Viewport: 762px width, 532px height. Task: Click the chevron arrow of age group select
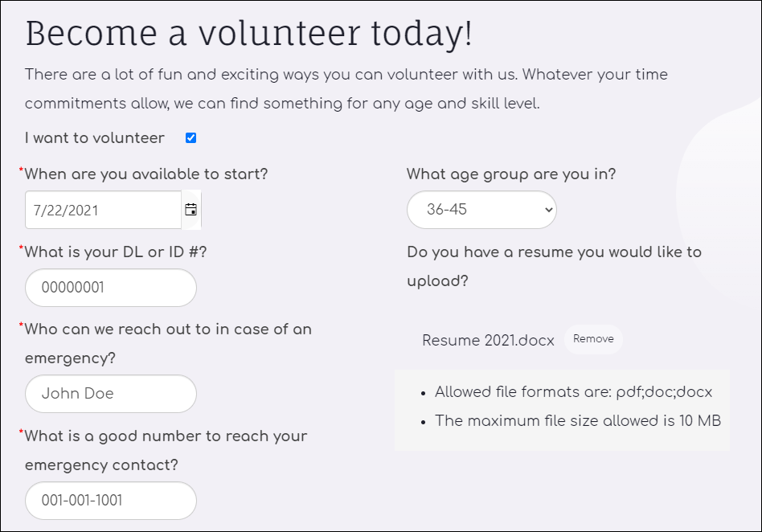(549, 210)
